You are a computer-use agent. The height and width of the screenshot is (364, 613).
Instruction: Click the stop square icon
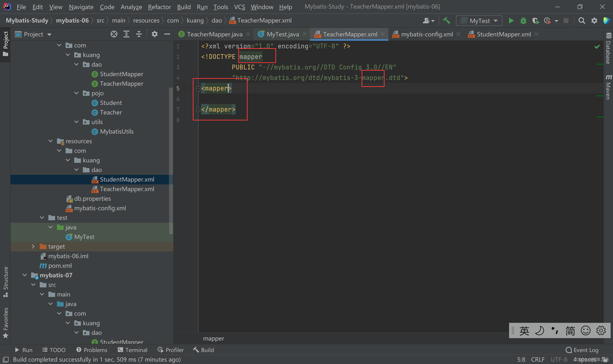(566, 21)
